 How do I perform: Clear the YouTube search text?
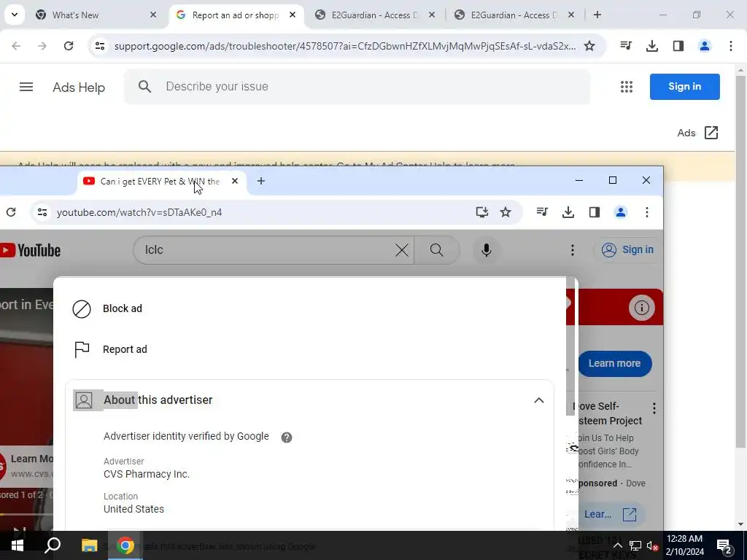tap(402, 250)
